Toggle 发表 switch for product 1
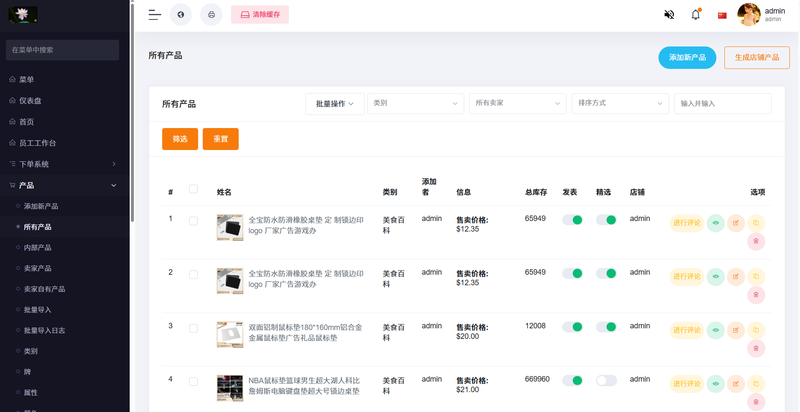800x412 pixels. [x=572, y=220]
